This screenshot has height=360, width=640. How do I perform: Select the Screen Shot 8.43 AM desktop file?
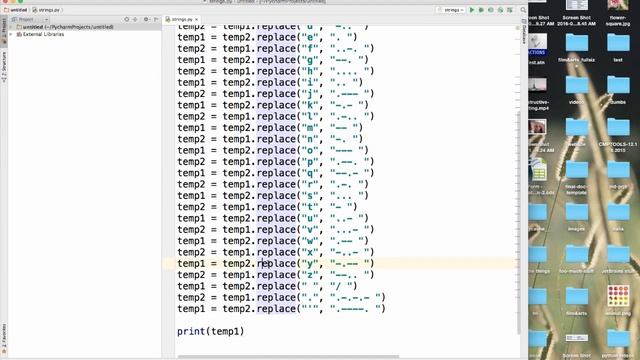pyautogui.click(x=576, y=12)
